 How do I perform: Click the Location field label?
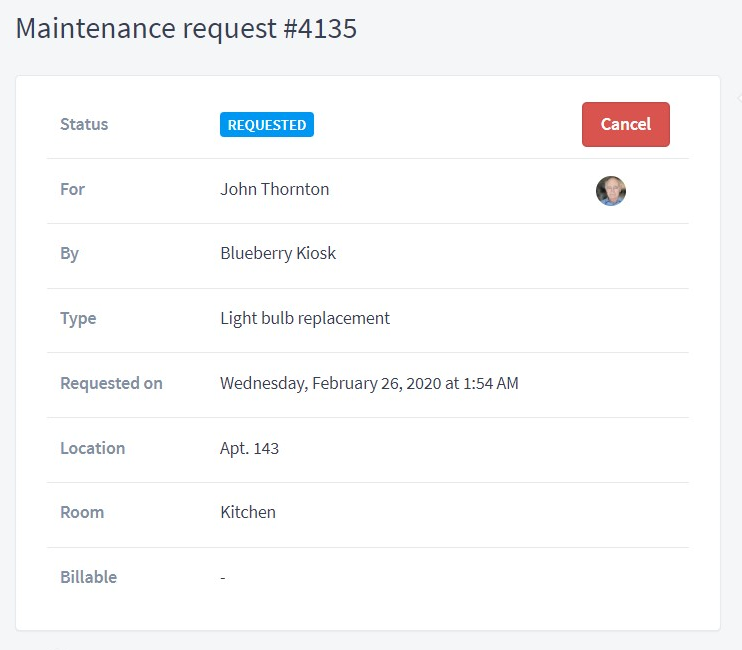coord(93,448)
